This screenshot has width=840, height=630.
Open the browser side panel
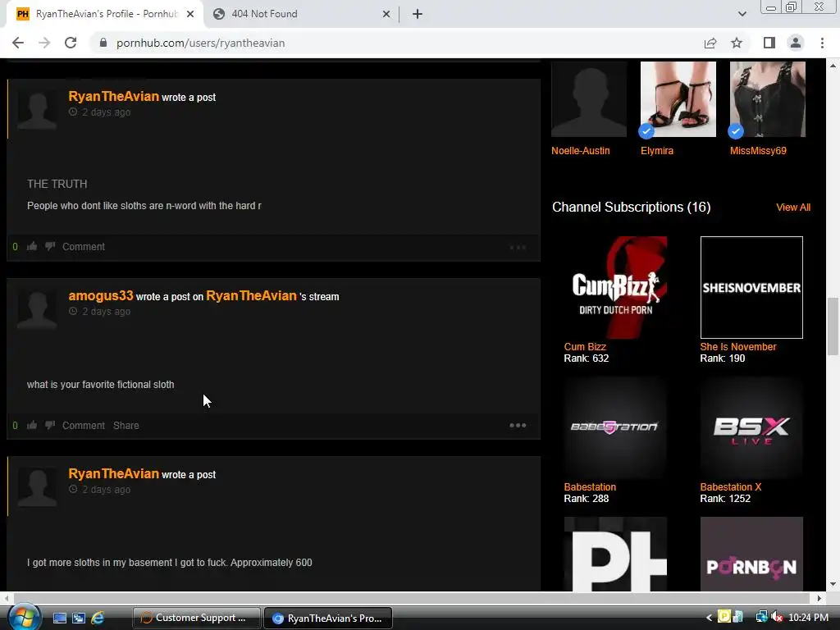point(769,43)
